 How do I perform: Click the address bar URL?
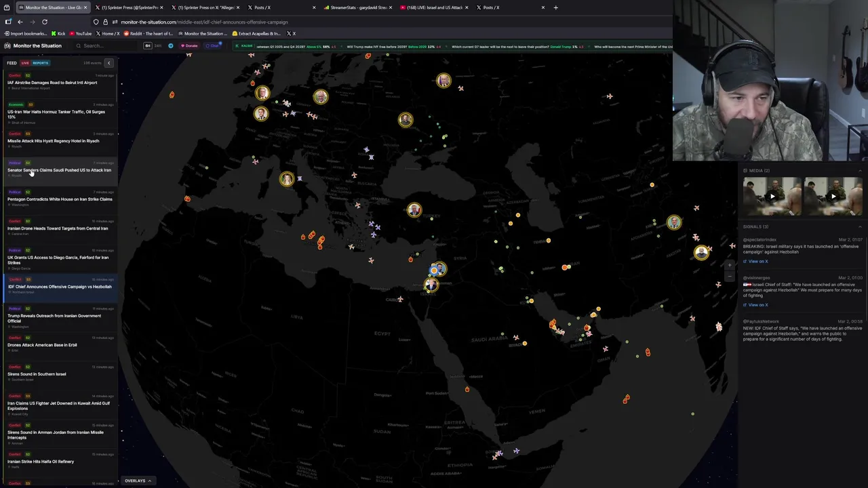[204, 22]
